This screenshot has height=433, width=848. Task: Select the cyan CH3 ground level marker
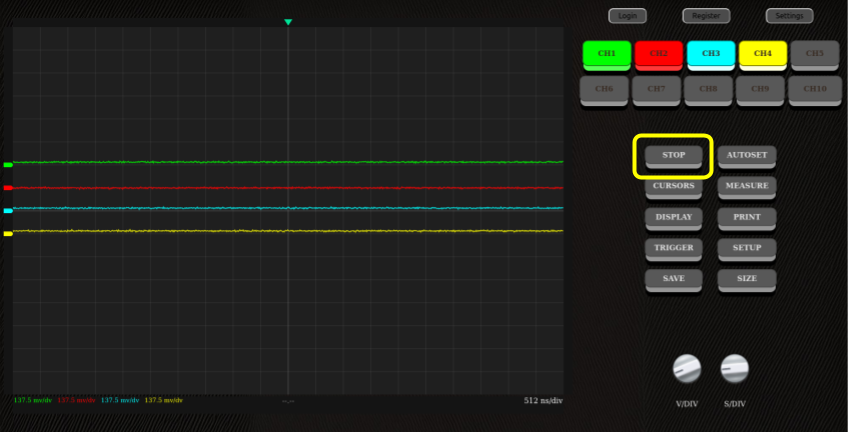pos(8,211)
